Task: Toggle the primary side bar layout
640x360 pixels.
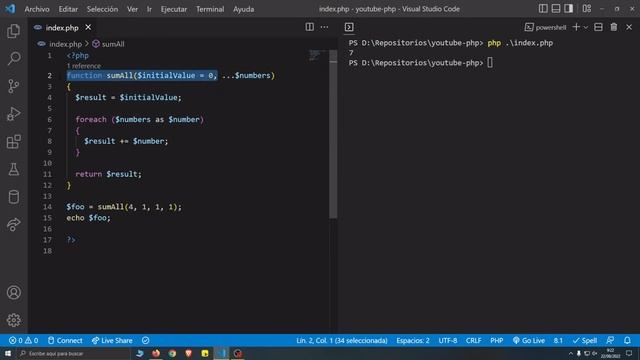Action: [x=543, y=9]
